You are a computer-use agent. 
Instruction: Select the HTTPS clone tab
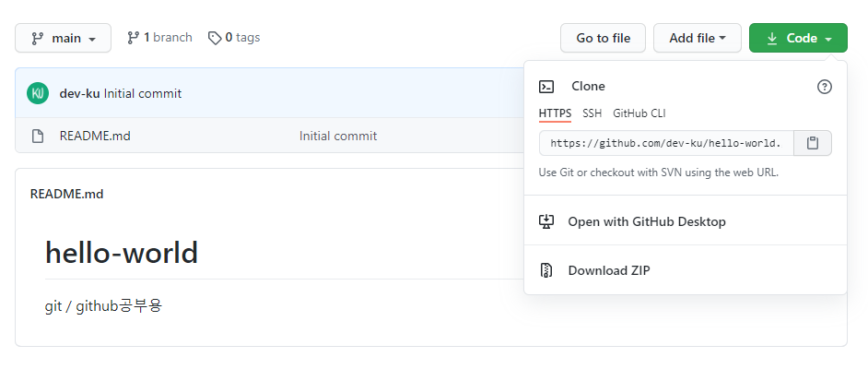click(x=555, y=113)
